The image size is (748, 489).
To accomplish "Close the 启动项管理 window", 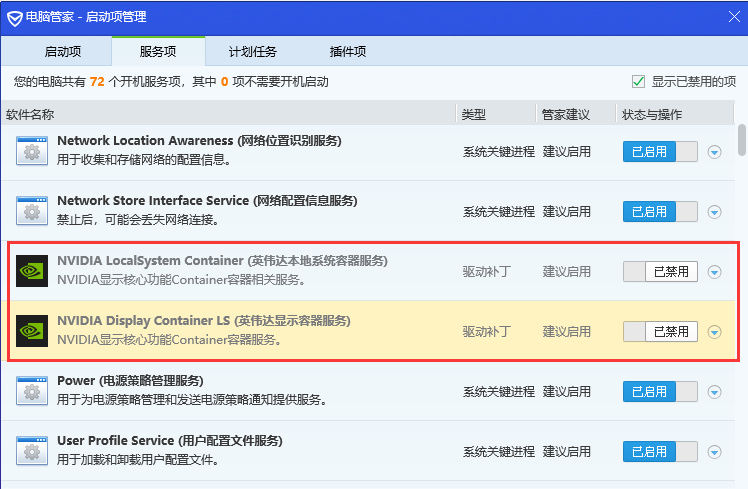I will tap(735, 17).
